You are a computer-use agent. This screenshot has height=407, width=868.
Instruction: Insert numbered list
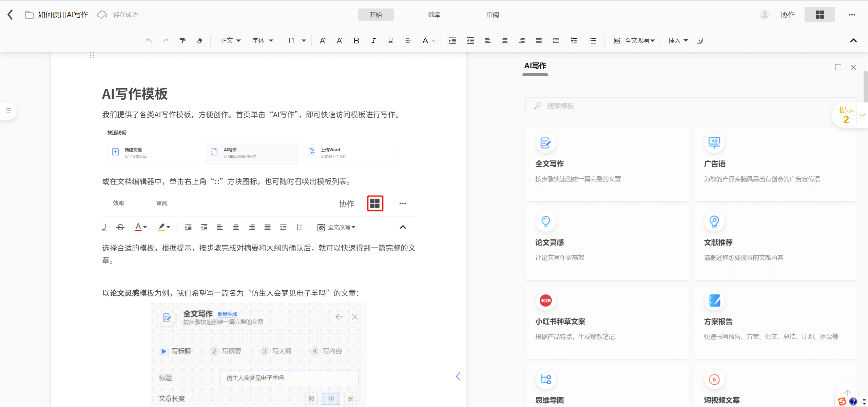574,40
